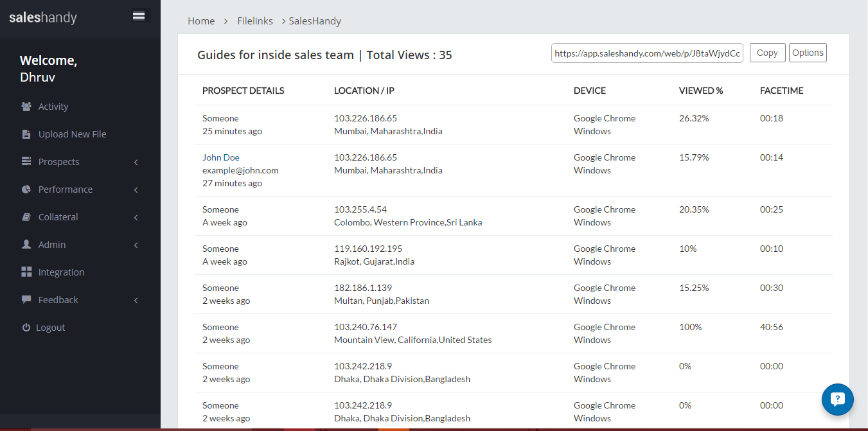Toggle the sidebar with hamburger button
The width and height of the screenshot is (868, 431).
139,16
